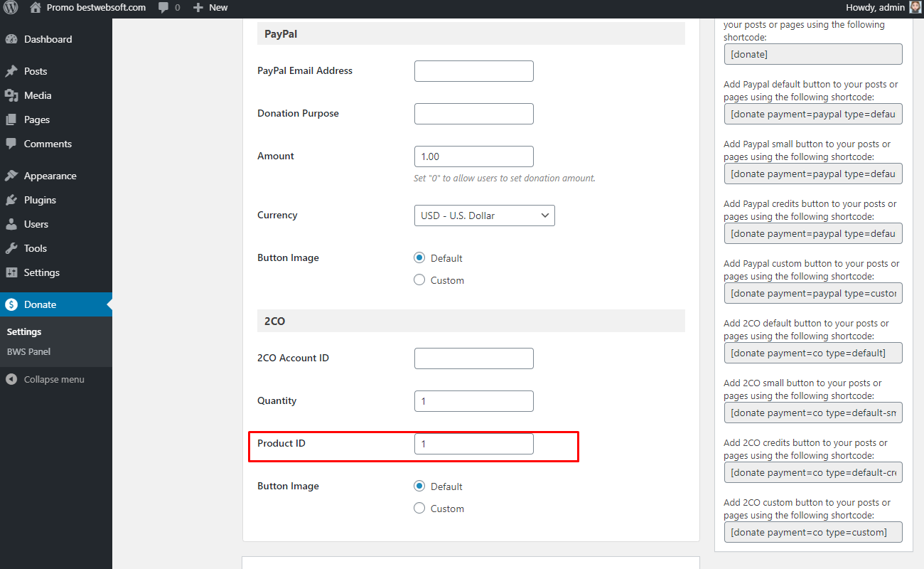Click the Comments speech bubble sidebar icon
Screen dimensions: 924x569
tap(11, 144)
